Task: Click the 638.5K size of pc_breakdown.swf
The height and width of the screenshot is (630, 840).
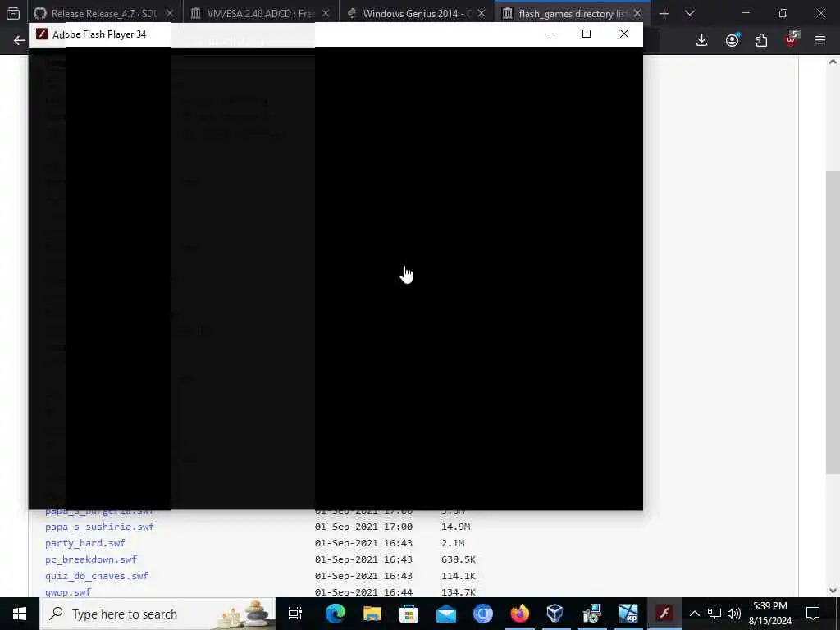Action: 458,559
